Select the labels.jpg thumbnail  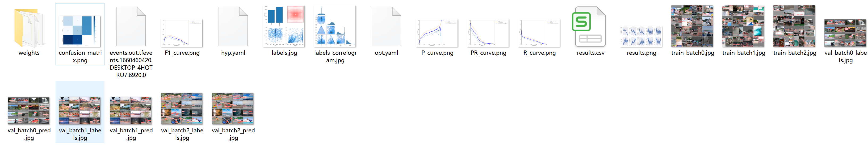(x=284, y=26)
